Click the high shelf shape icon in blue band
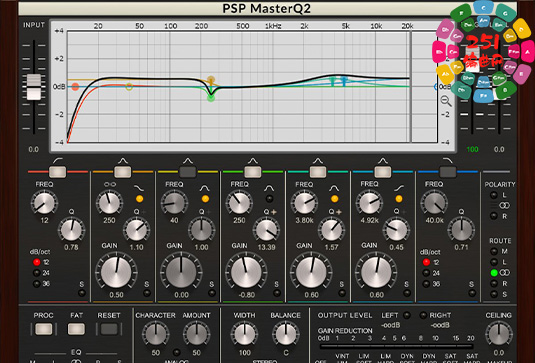 [399, 188]
